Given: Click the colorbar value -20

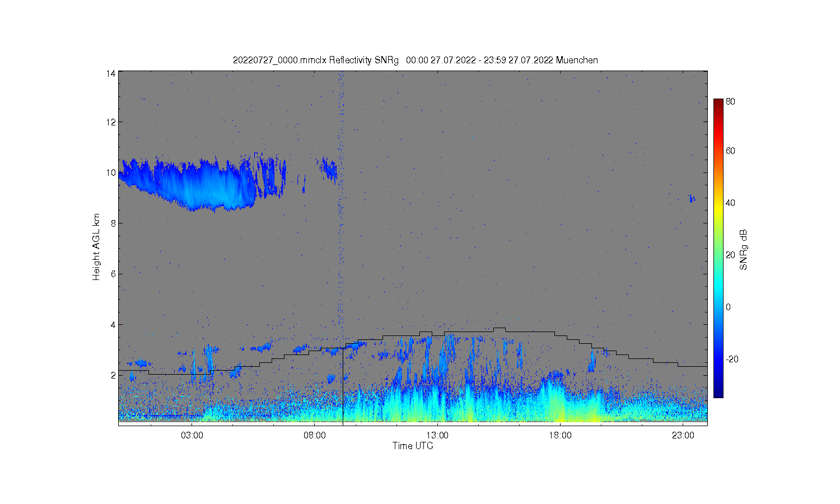Looking at the screenshot, I should click(x=732, y=360).
